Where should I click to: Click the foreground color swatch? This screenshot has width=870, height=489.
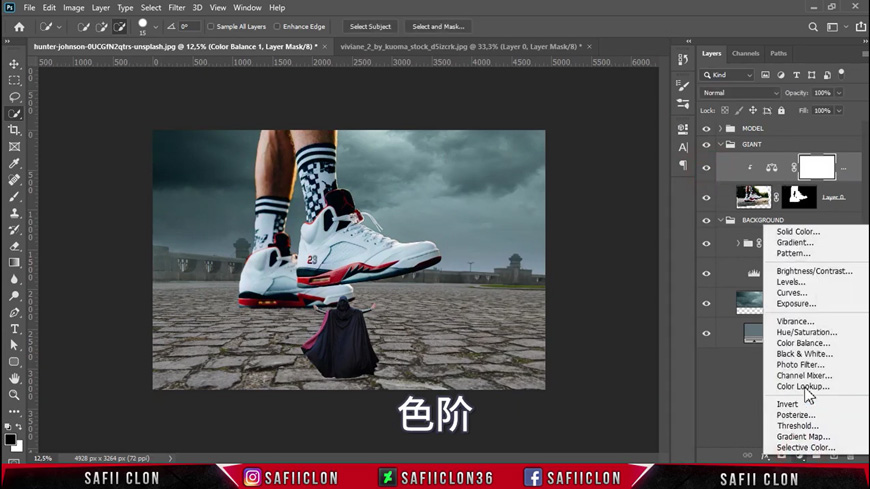point(10,439)
